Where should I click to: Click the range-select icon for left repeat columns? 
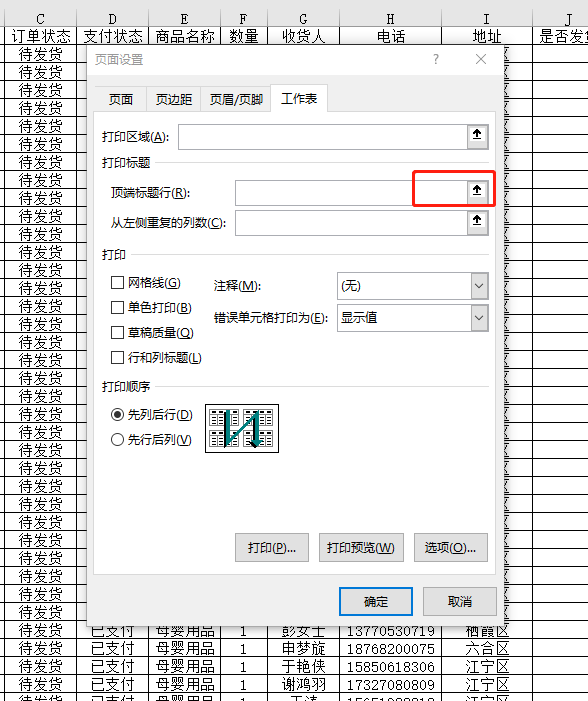pos(477,222)
